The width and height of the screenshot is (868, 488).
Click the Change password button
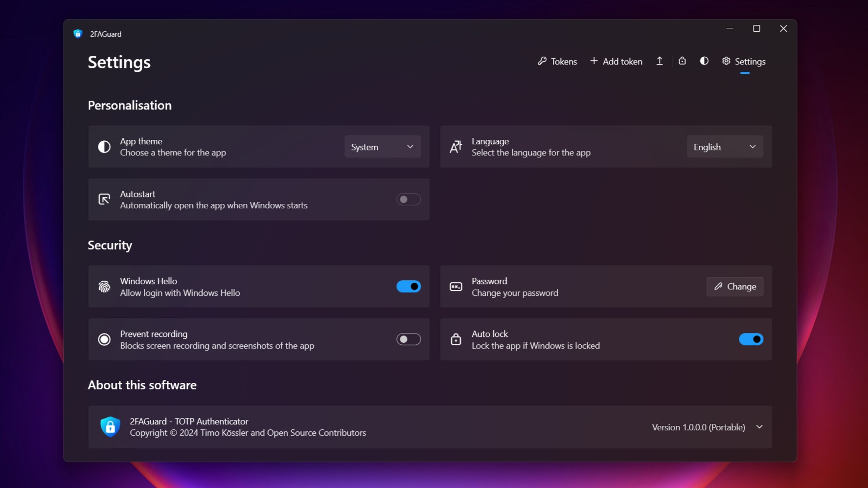tap(734, 287)
